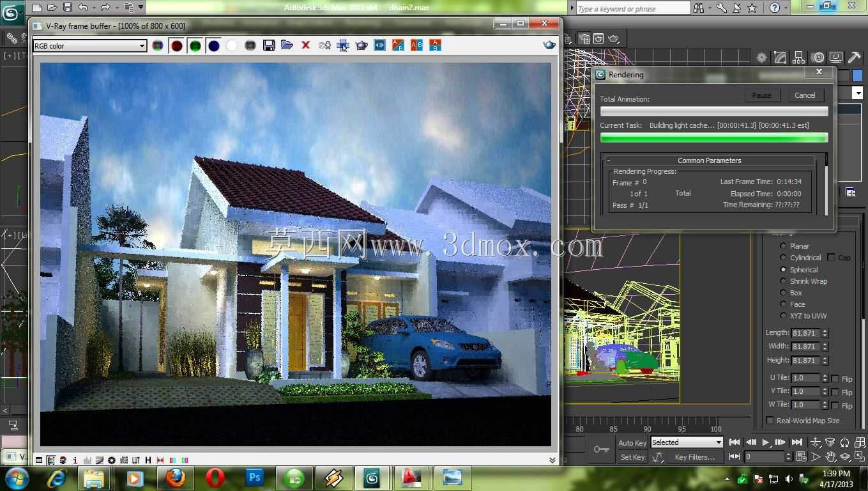The width and height of the screenshot is (868, 491).
Task: Open the Motion command panel tab
Action: click(x=817, y=58)
